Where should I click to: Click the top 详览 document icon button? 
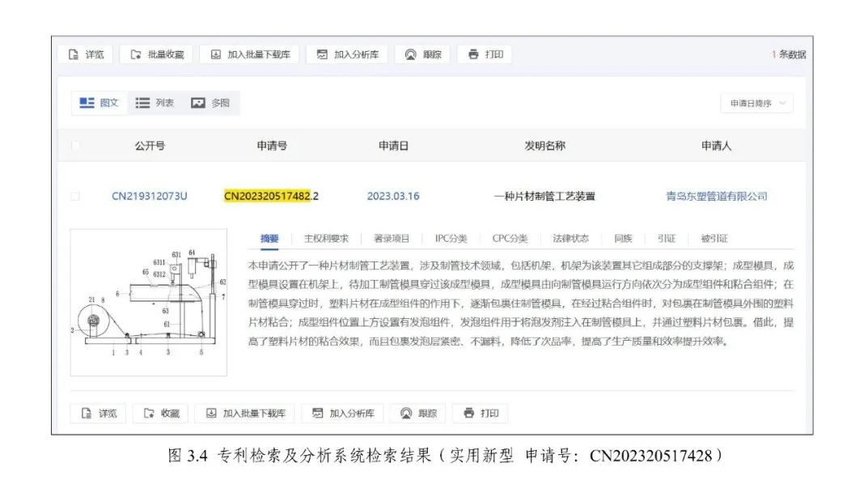click(x=86, y=54)
